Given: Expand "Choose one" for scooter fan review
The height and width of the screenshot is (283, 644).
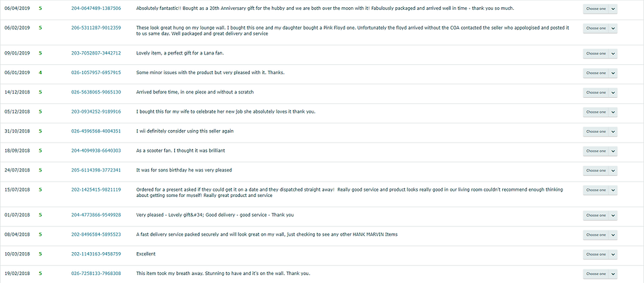Looking at the screenshot, I should pos(600,150).
